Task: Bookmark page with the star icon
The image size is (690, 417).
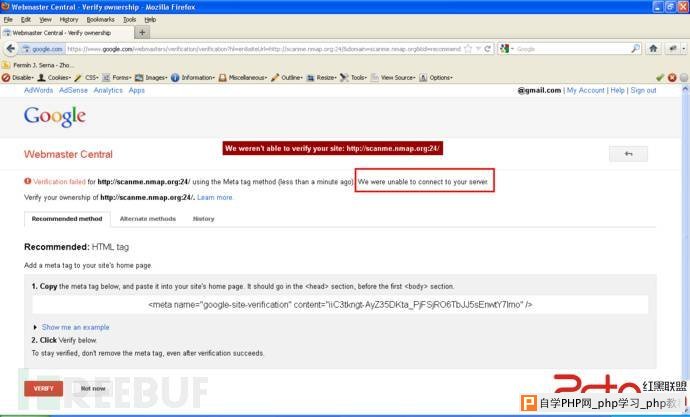Action: tap(468, 49)
